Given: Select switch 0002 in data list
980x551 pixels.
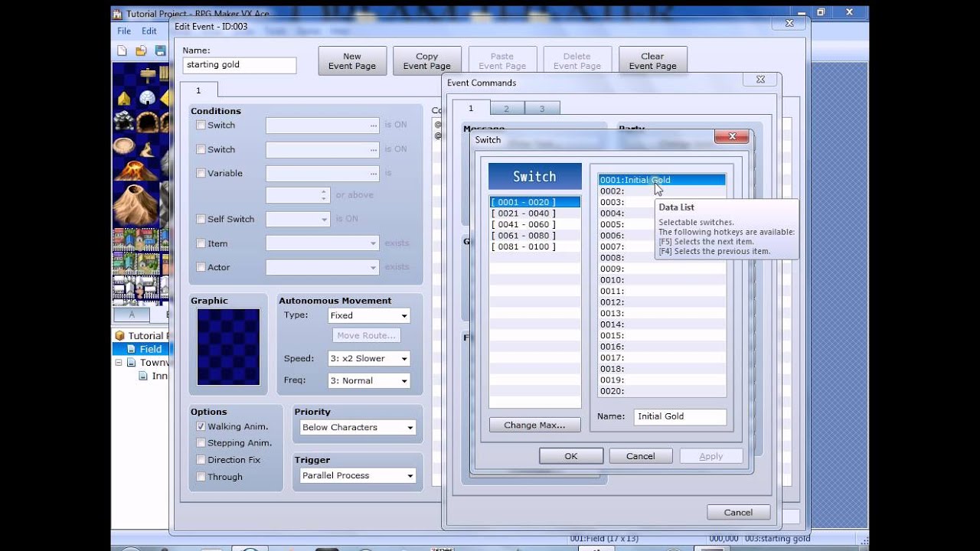Looking at the screenshot, I should [661, 191].
